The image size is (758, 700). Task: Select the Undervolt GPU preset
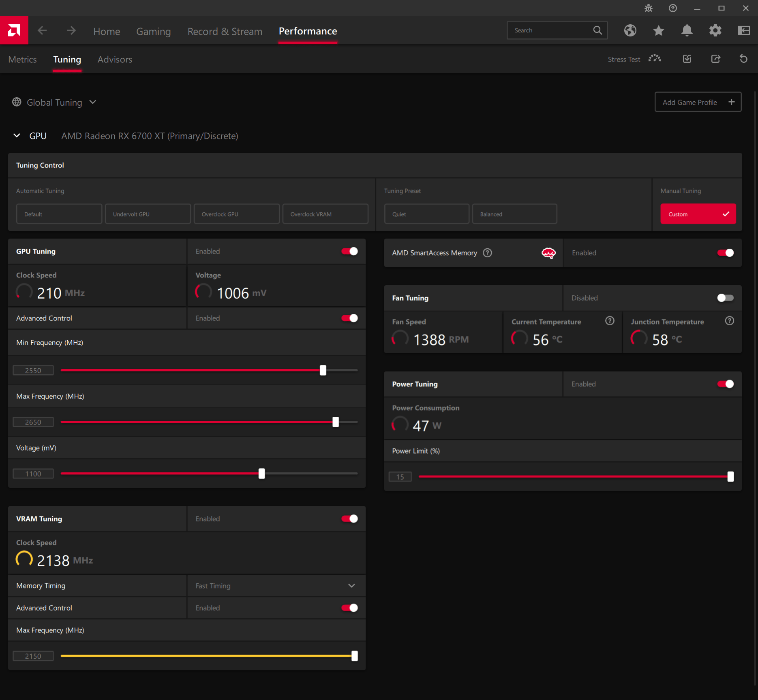pyautogui.click(x=148, y=213)
